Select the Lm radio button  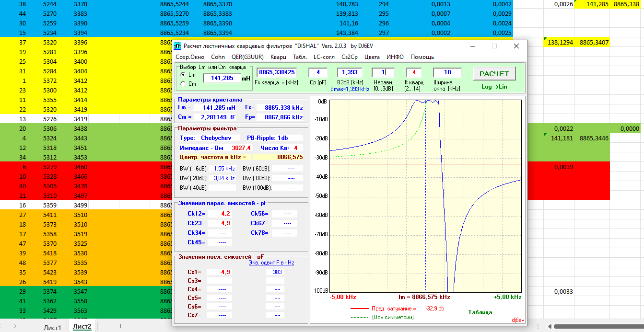(x=183, y=75)
